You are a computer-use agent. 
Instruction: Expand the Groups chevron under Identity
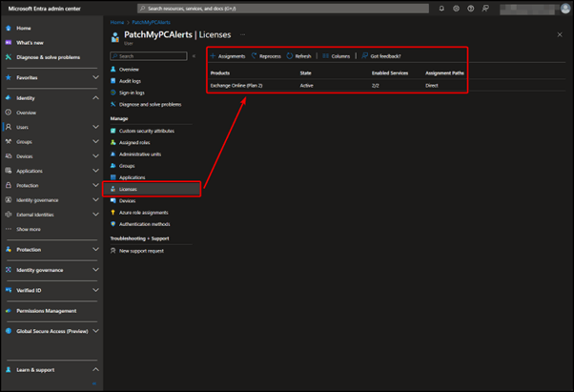[x=95, y=142]
